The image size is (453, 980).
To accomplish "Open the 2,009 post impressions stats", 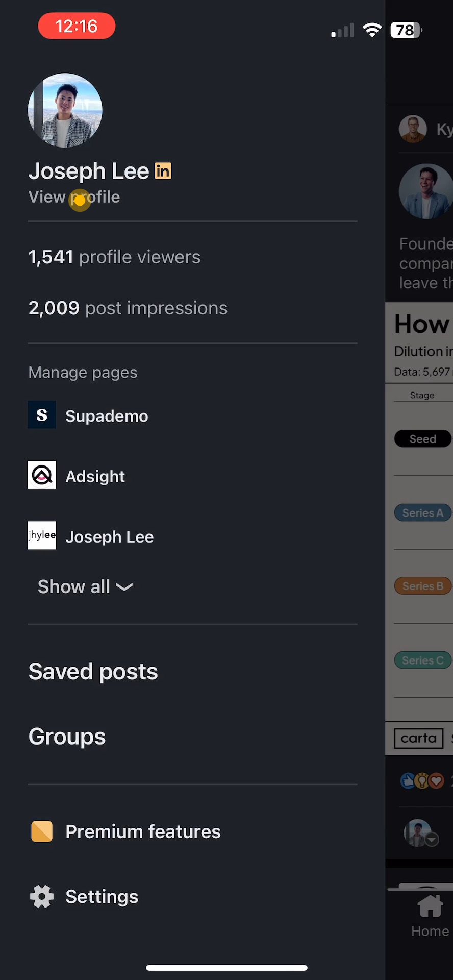I will pos(128,308).
